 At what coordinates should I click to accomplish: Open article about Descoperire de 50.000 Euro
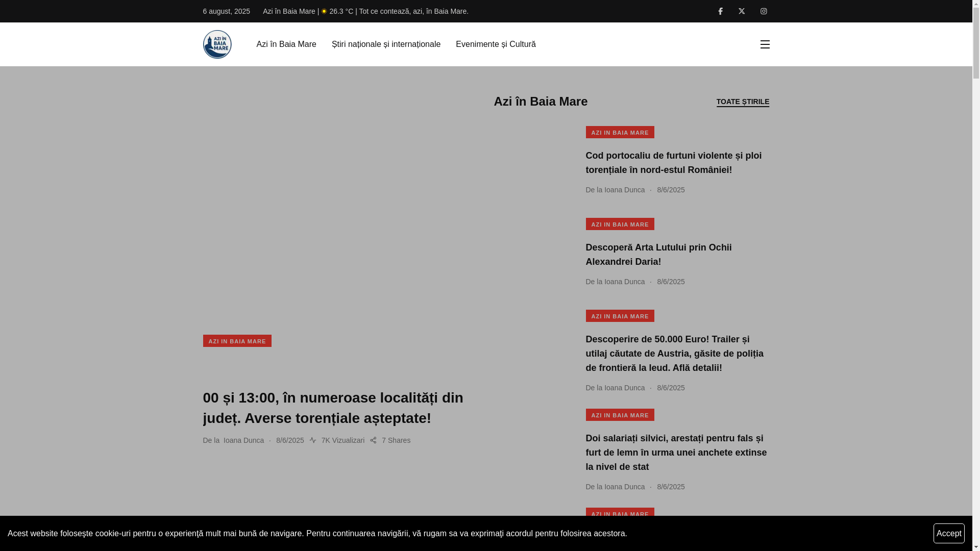point(675,354)
